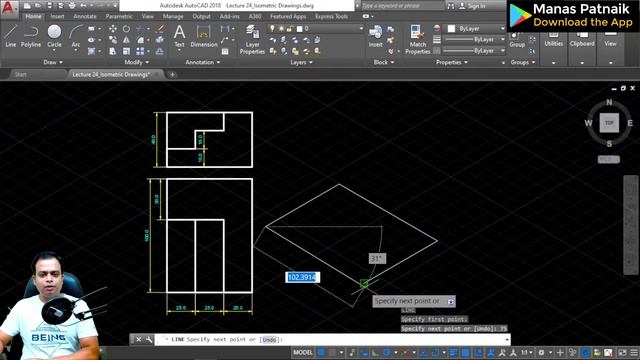Click new drawing tab plus button
The width and height of the screenshot is (640, 360).
[172, 74]
